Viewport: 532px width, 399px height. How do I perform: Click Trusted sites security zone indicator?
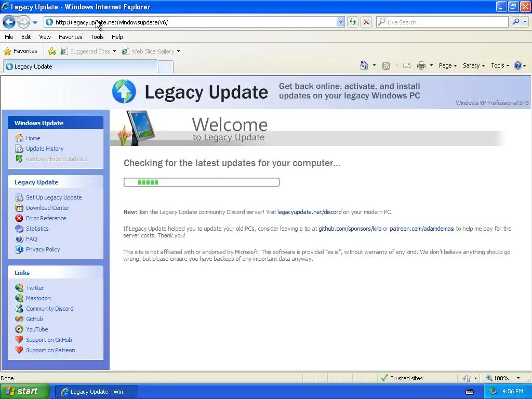(x=402, y=378)
